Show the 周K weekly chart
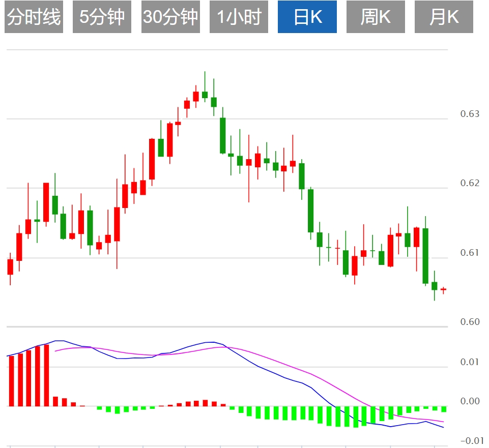489x448 pixels. [376, 17]
